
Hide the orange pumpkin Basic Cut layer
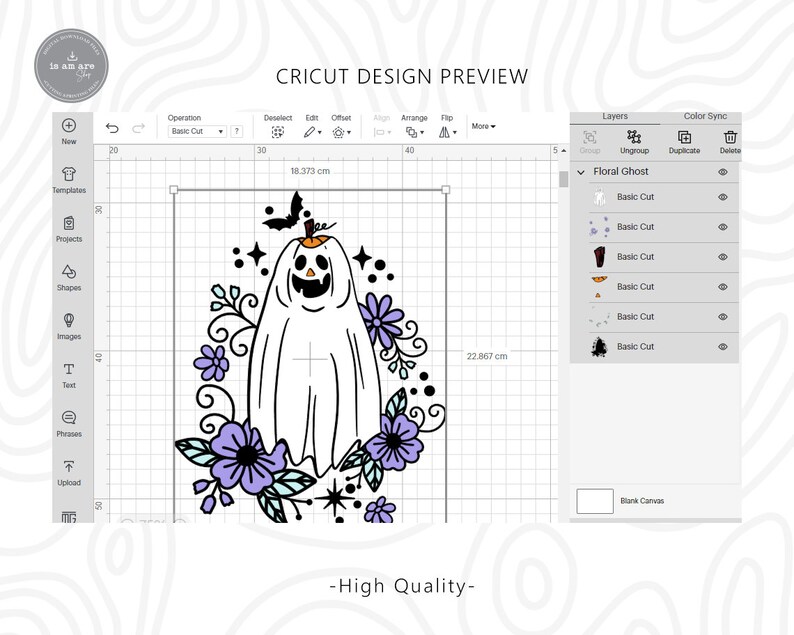[x=723, y=287]
